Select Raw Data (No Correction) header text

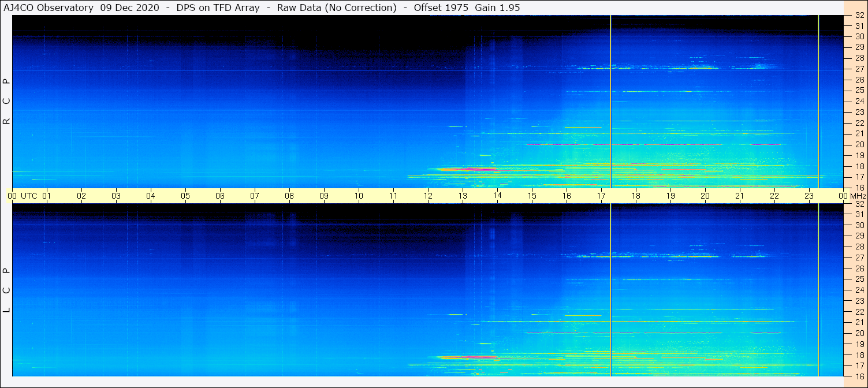337,8
